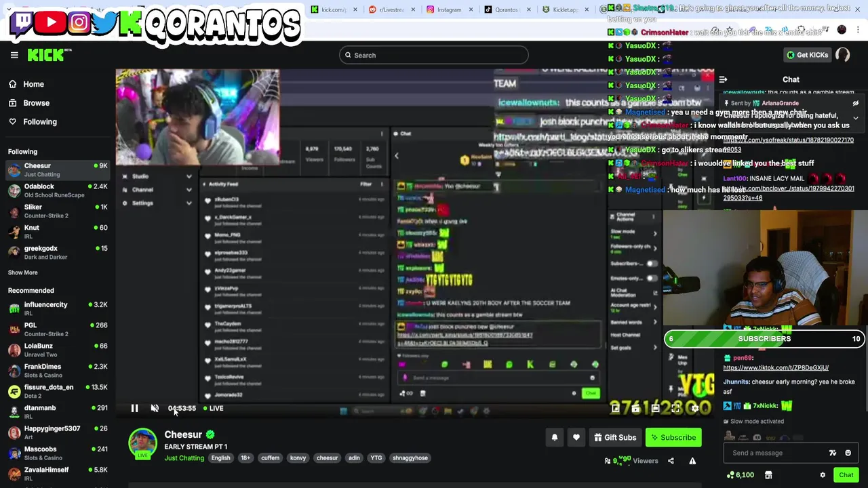This screenshot has height=488, width=868.
Task: Open greekgodx channel in sidebar
Action: (58, 252)
